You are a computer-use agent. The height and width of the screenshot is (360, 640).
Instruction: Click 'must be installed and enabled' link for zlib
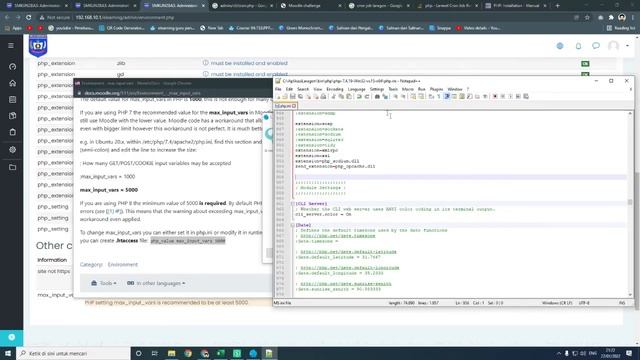(x=249, y=63)
